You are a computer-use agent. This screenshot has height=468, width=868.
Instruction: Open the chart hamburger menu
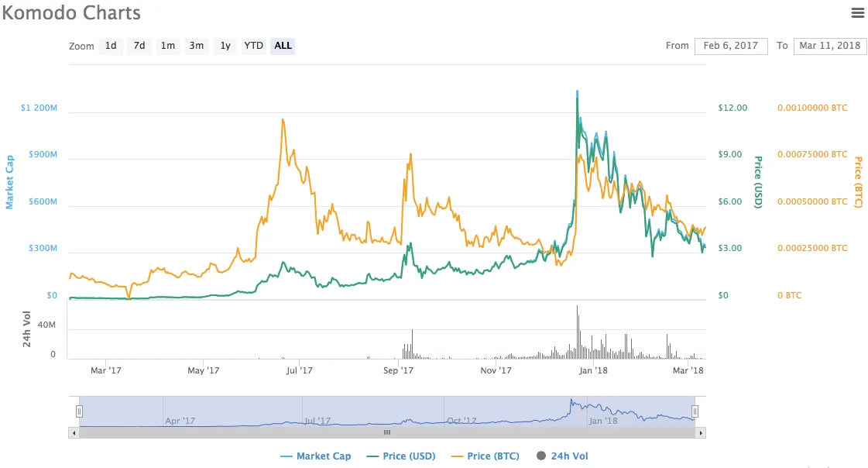pos(857,12)
